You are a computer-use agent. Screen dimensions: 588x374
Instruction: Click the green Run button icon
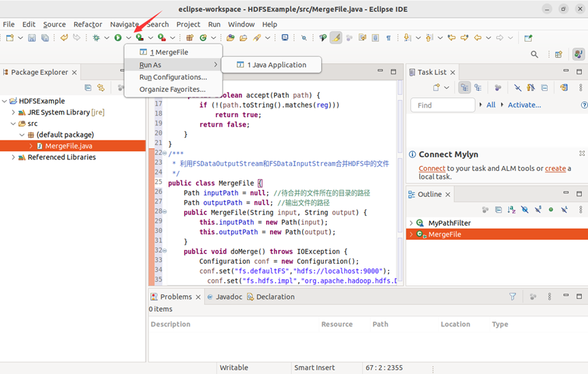coord(118,37)
